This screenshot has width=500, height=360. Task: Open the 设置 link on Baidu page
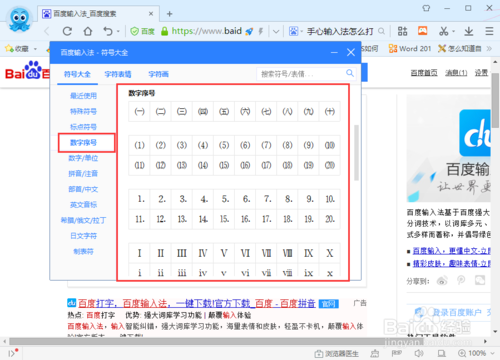point(481,73)
